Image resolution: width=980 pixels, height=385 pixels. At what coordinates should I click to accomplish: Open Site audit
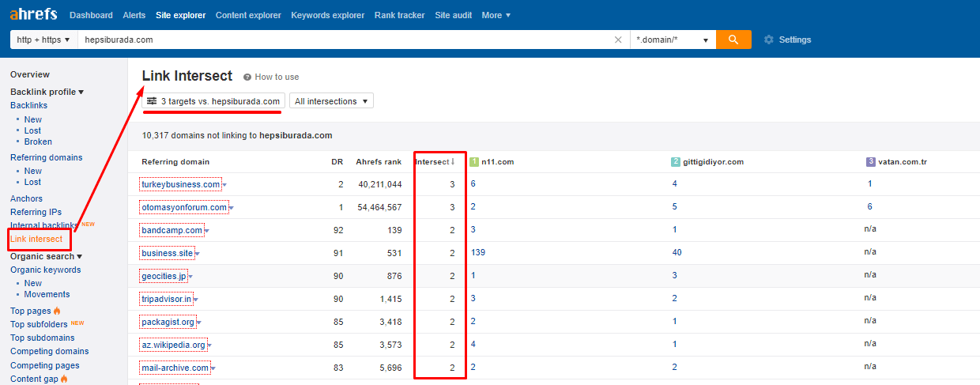(x=453, y=15)
